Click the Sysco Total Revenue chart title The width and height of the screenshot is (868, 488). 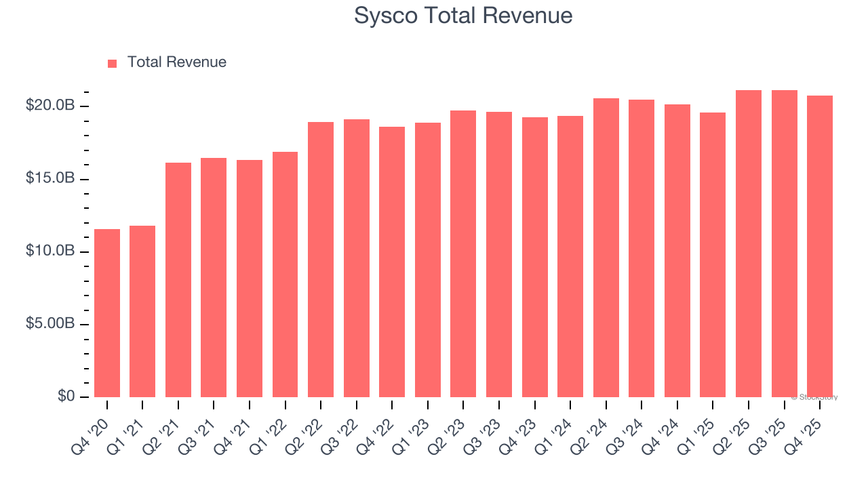coord(464,15)
